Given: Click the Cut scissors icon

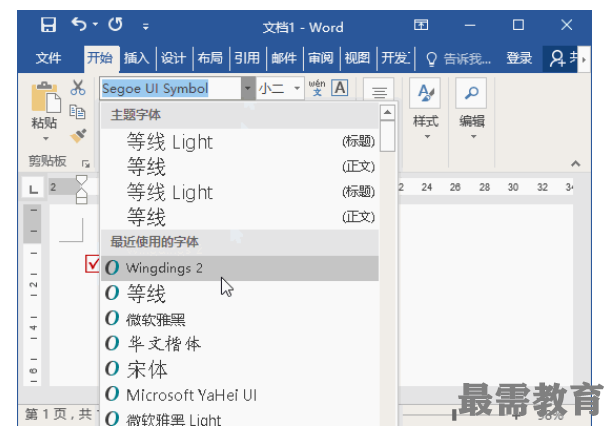Looking at the screenshot, I should [78, 88].
